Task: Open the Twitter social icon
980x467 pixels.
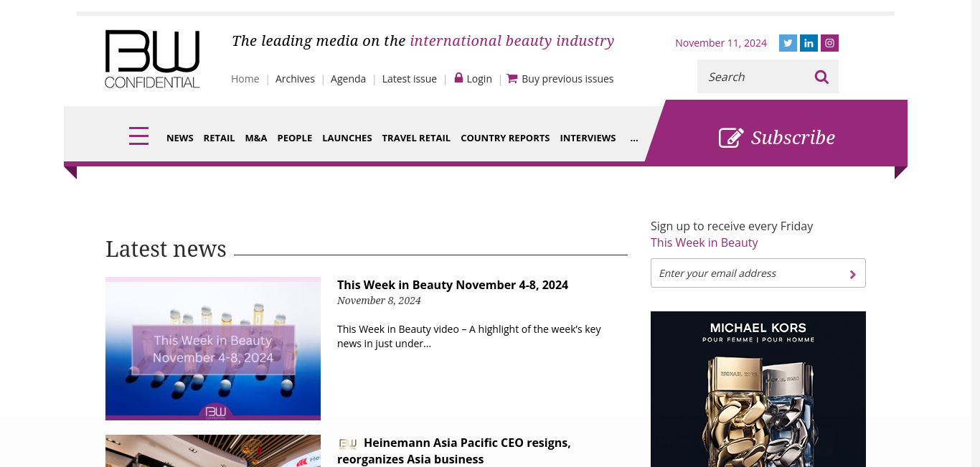Action: [x=788, y=43]
